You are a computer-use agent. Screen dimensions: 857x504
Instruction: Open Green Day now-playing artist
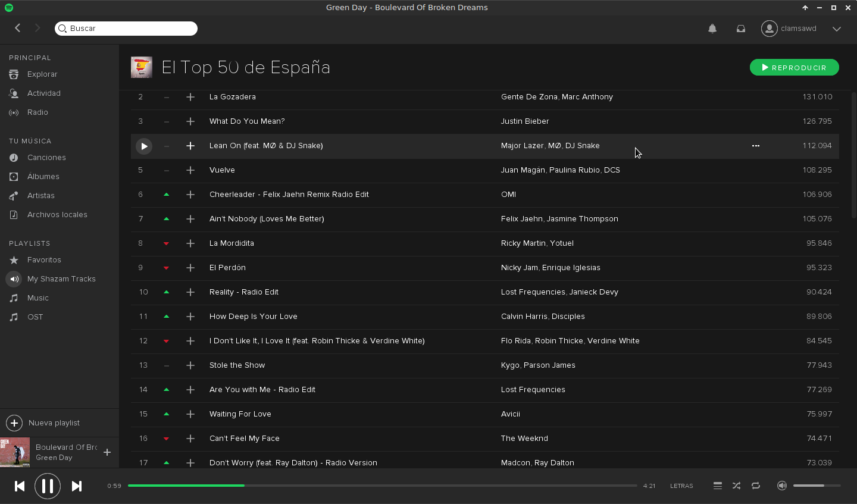coord(54,458)
